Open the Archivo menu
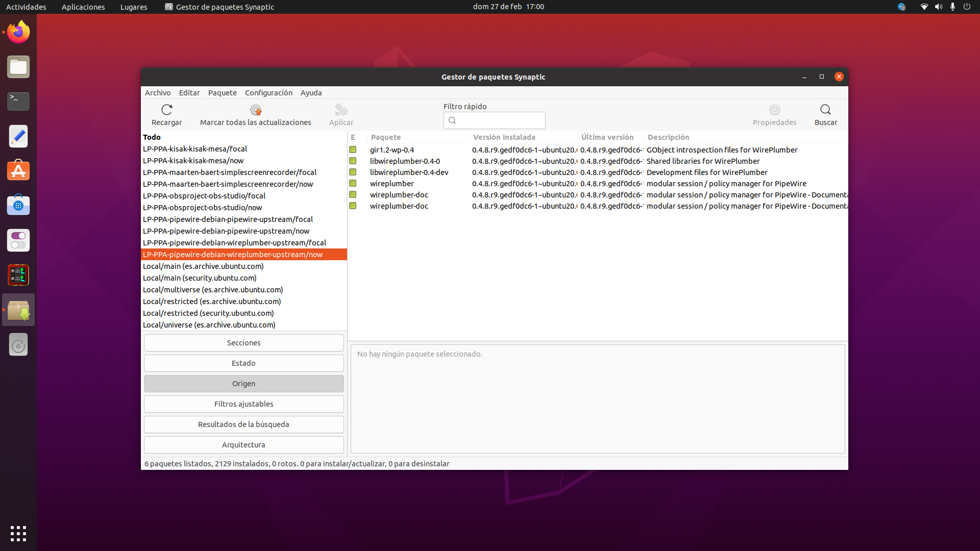This screenshot has height=551, width=980. 158,93
